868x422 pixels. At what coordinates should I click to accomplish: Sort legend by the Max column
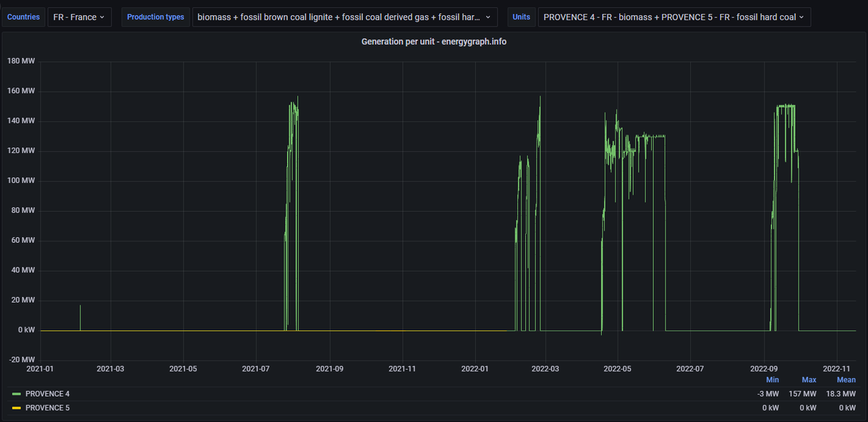click(x=809, y=379)
